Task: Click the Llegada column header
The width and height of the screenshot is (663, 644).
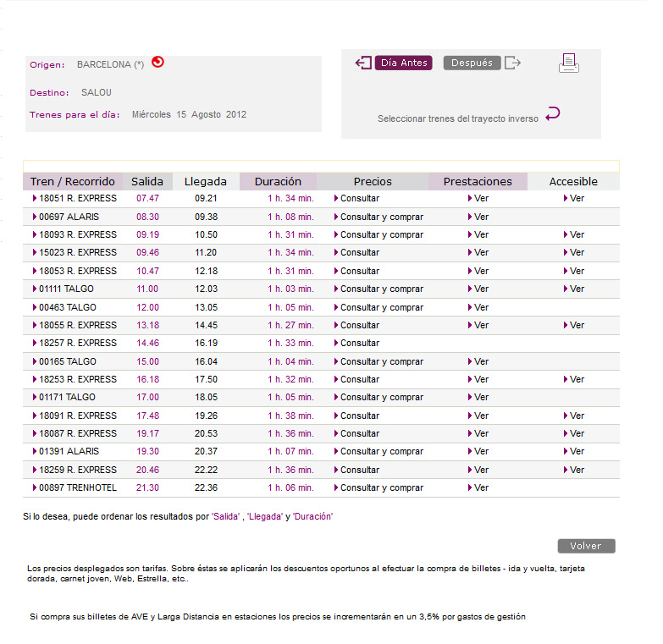Action: (x=206, y=182)
